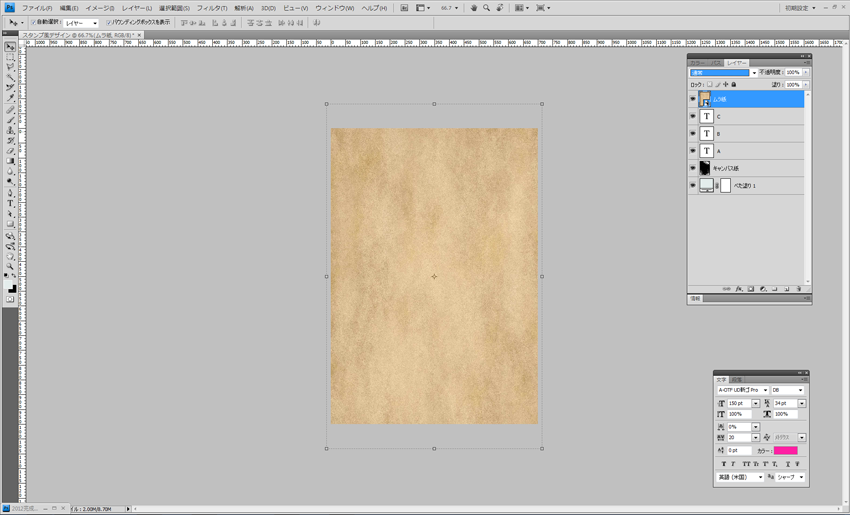Click the pink text color swatch
Viewport: 850px width, 515px height.
click(x=785, y=450)
